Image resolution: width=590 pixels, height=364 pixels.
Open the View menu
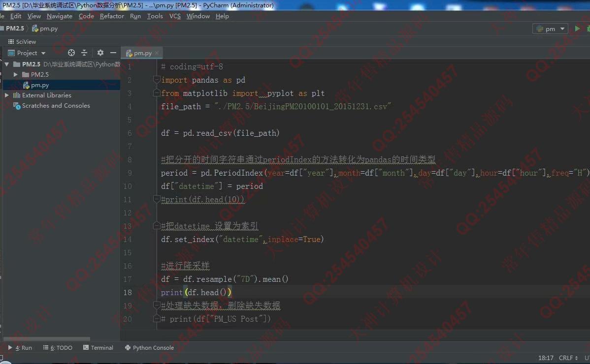pyautogui.click(x=34, y=16)
